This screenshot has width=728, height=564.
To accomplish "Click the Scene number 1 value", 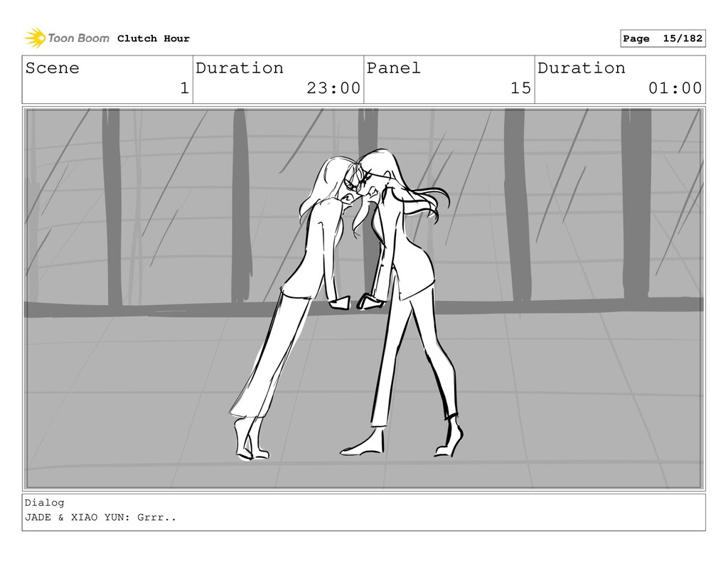I will click(x=184, y=87).
